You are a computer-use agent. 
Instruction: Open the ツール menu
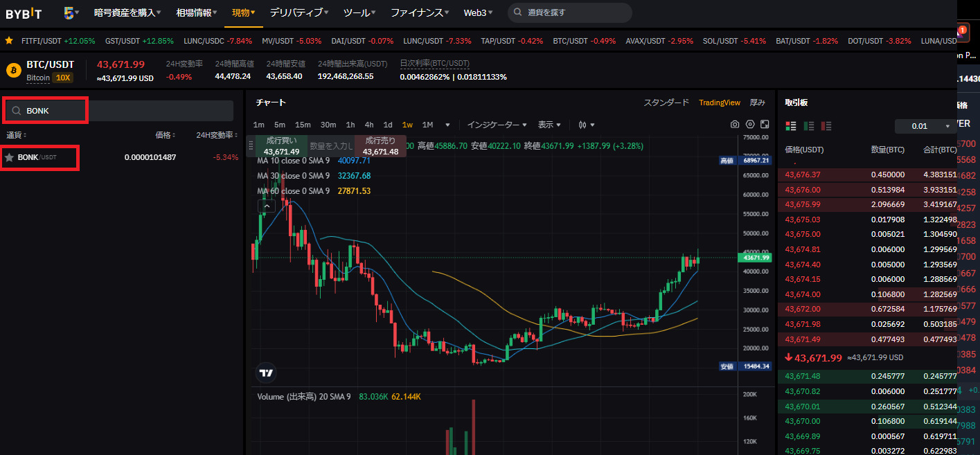tap(359, 12)
